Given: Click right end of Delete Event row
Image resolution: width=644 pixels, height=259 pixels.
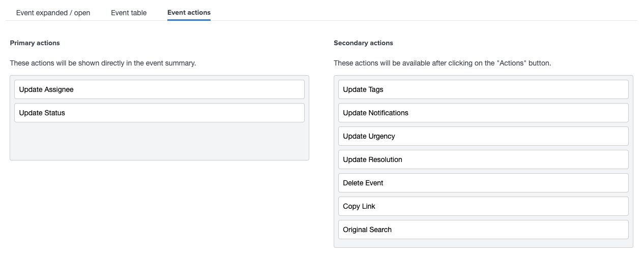Looking at the screenshot, I should coord(619,183).
